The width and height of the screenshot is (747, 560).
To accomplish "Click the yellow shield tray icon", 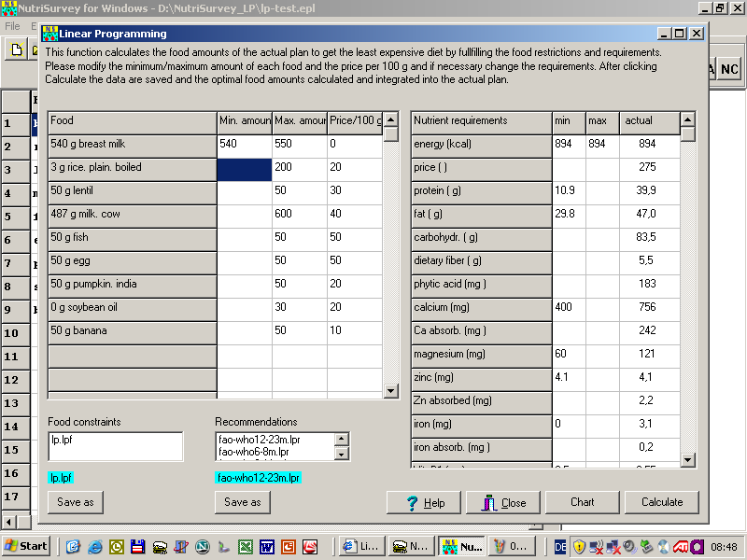I will 579,546.
